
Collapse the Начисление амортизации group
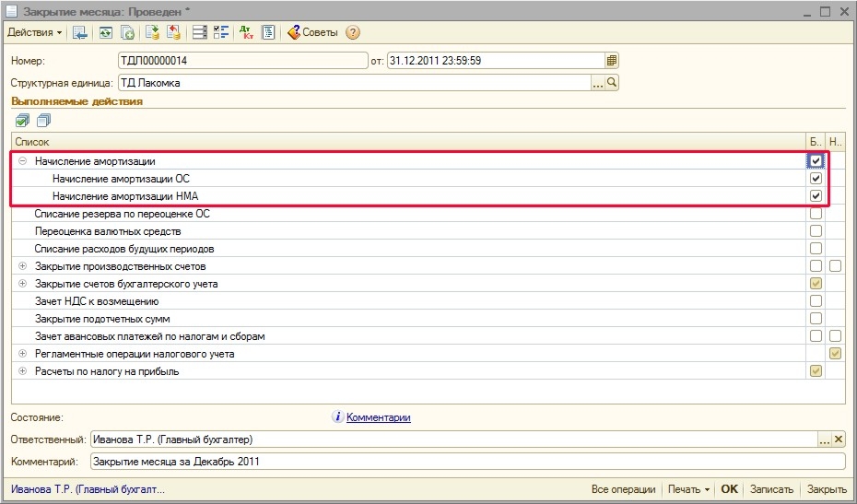22,161
